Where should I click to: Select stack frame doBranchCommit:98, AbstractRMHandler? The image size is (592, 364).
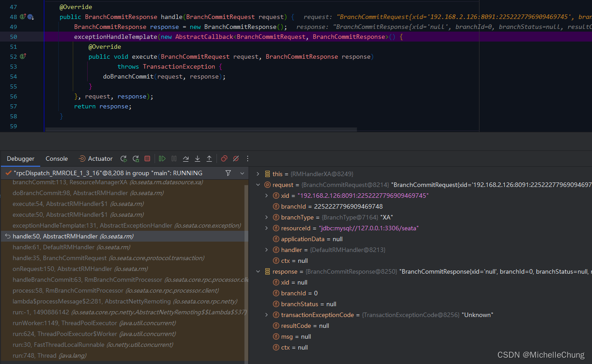122,193
